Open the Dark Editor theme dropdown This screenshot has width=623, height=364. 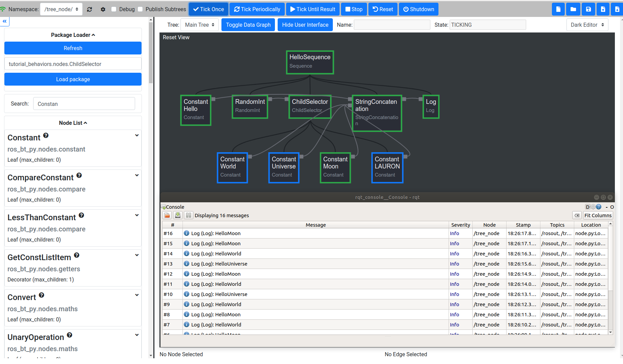pos(587,25)
